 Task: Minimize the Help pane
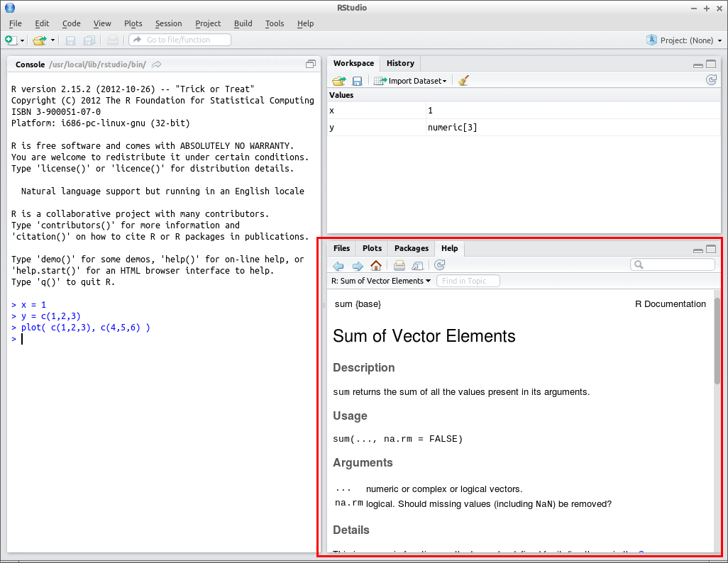(697, 250)
